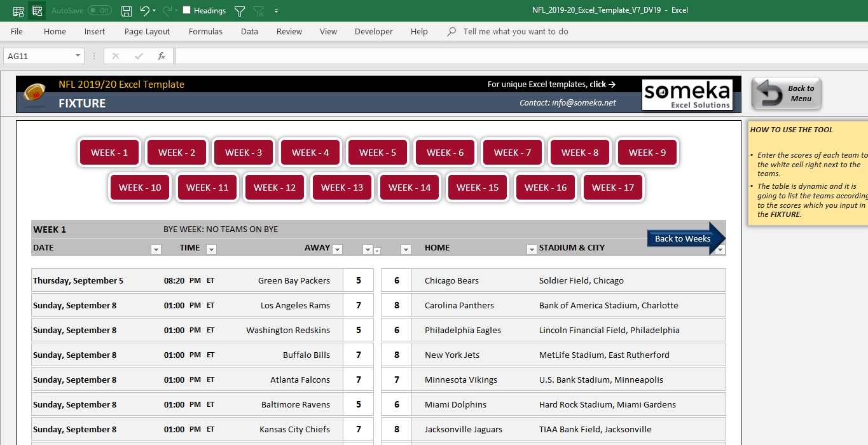Click the non-highlighted table-grid icon near AutoSave

pyautogui.click(x=18, y=11)
